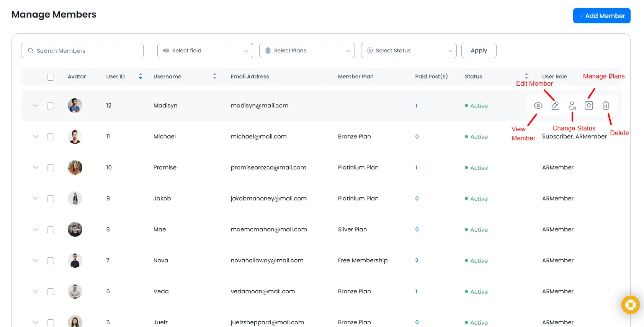Viewport: 644px width, 327px height.
Task: Focus the Search Members input field
Action: pos(86,50)
